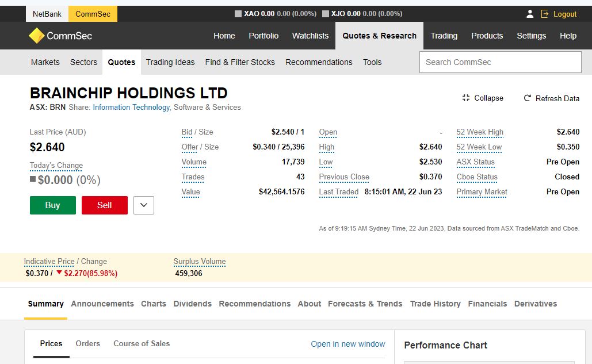
Task: Go to Find & Filter Stocks
Action: click(240, 62)
